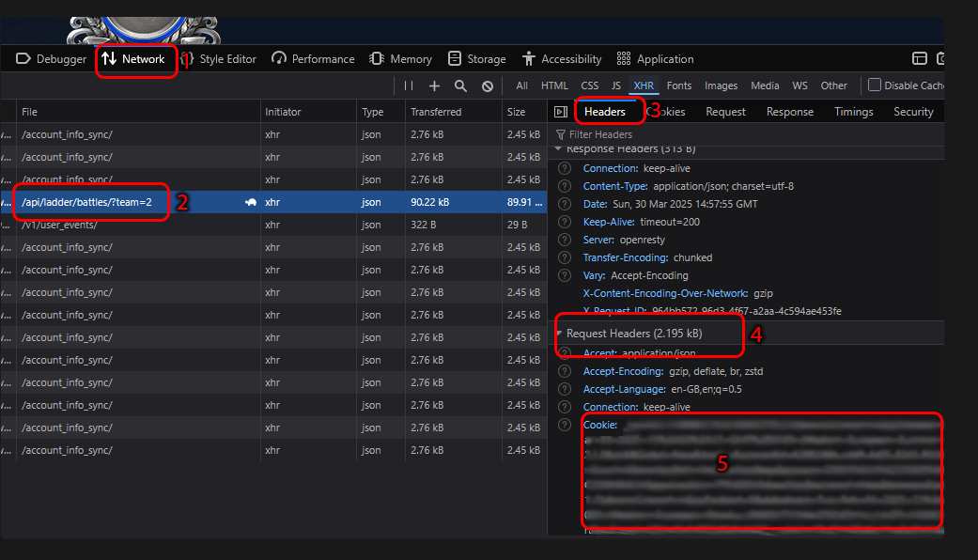
Task: Sort by the Transferred column header
Action: pos(454,112)
